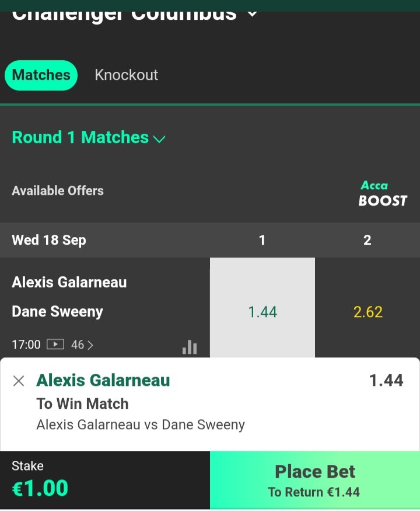This screenshot has height=511, width=420.
Task: Tap the Acca Boost offer logo
Action: click(x=382, y=193)
